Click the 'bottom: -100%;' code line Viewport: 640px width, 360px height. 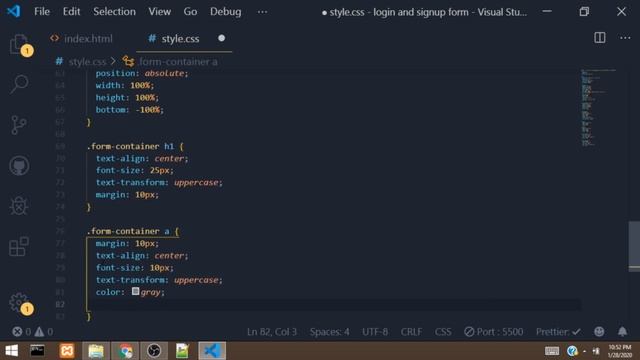(129, 110)
